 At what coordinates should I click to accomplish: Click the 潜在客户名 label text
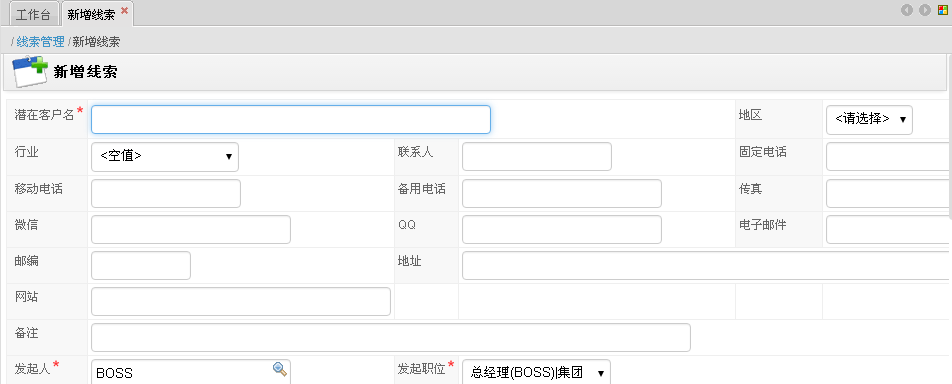(x=44, y=114)
